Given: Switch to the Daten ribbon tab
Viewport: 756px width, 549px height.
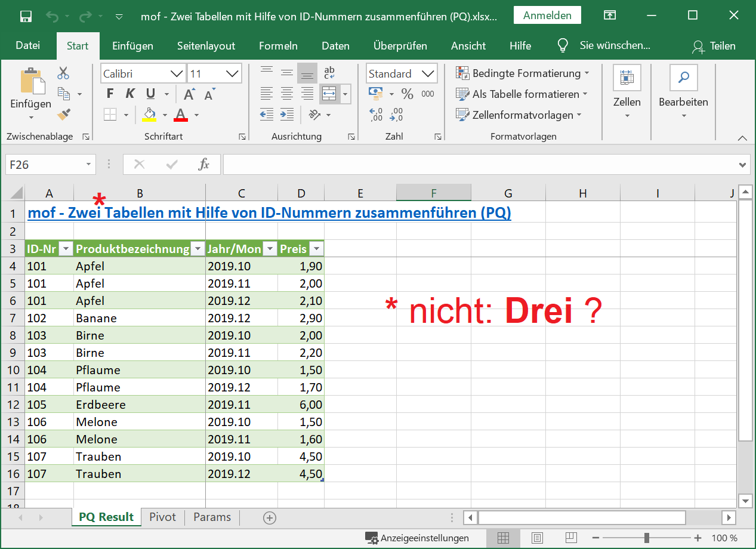Looking at the screenshot, I should [x=335, y=46].
